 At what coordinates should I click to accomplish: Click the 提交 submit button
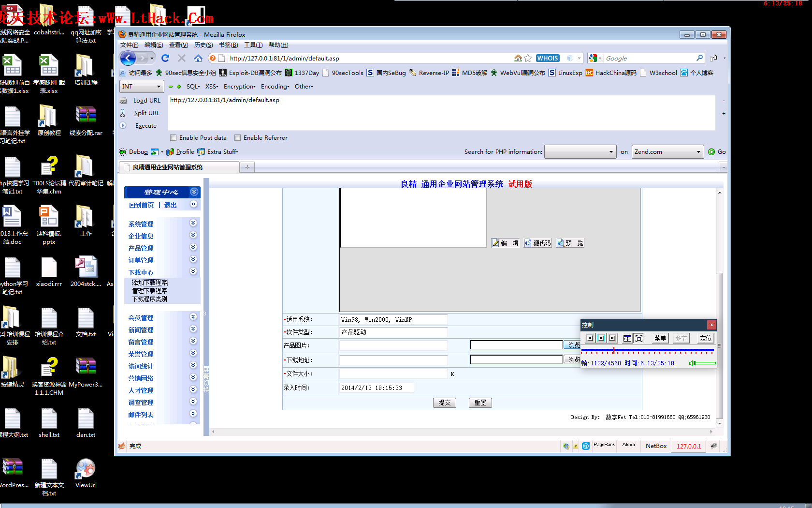[x=445, y=403]
